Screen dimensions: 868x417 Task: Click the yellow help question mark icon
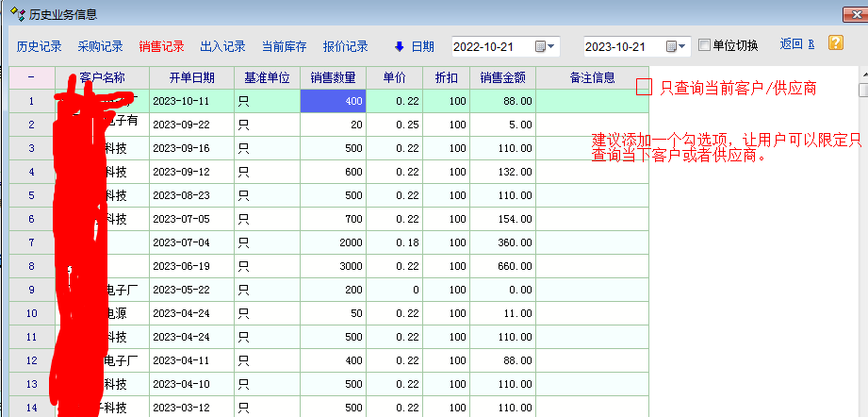835,43
